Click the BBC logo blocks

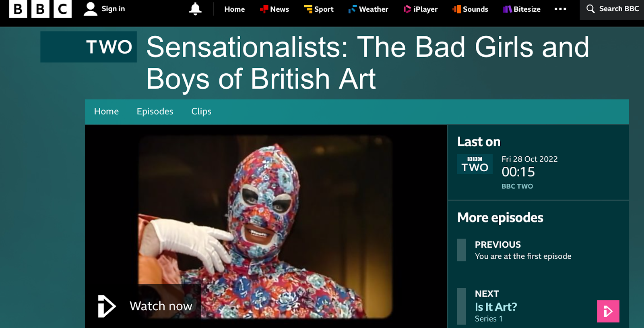40,9
